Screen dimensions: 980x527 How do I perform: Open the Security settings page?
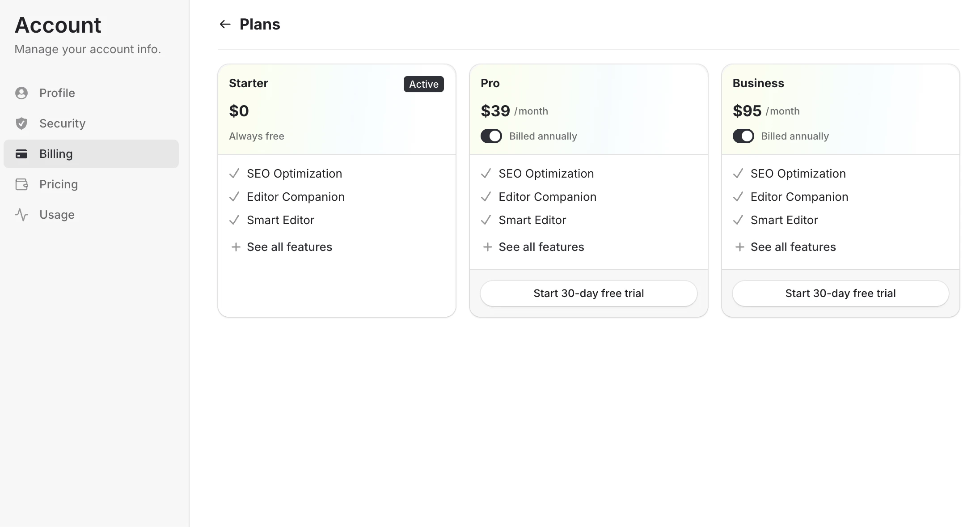62,123
